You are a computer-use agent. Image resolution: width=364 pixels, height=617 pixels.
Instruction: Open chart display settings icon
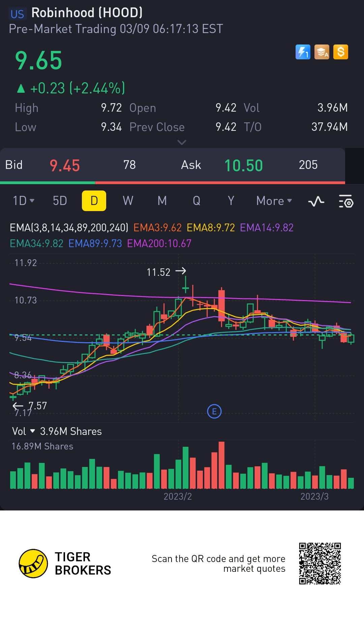click(x=346, y=201)
